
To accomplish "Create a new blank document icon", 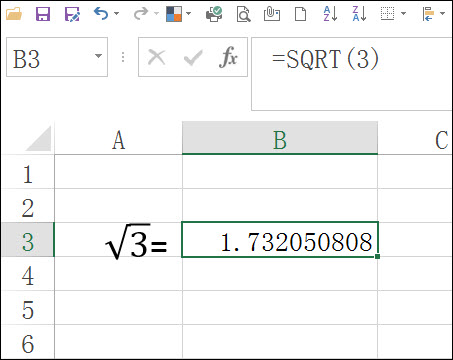I will (301, 14).
